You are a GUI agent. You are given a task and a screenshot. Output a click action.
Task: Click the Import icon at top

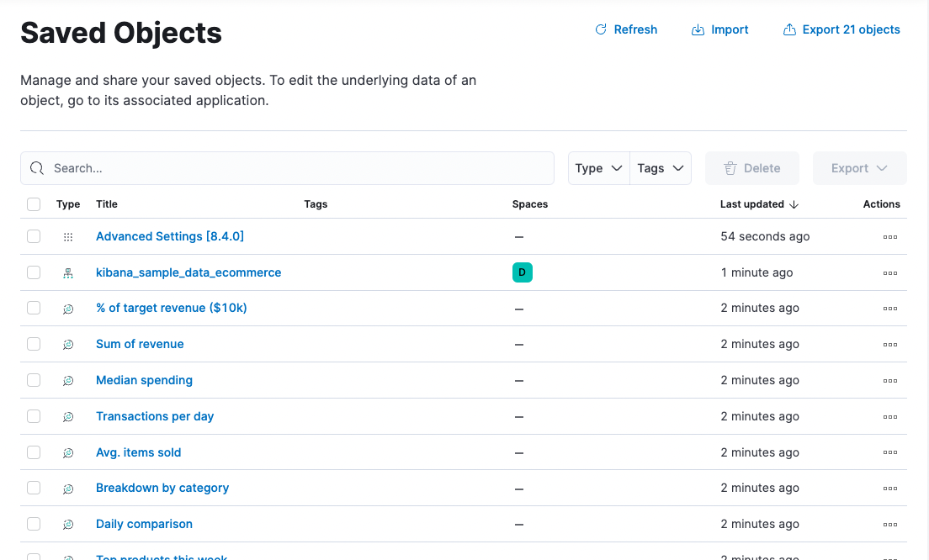[x=698, y=30]
